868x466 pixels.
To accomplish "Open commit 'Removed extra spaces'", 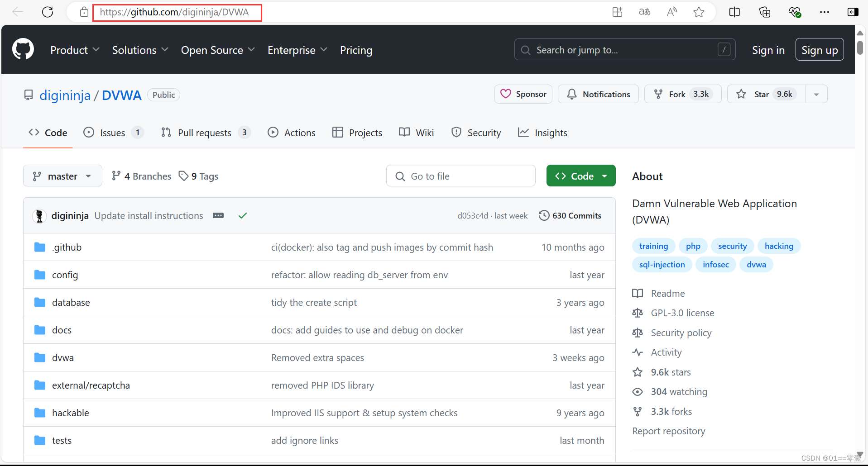I will [317, 358].
